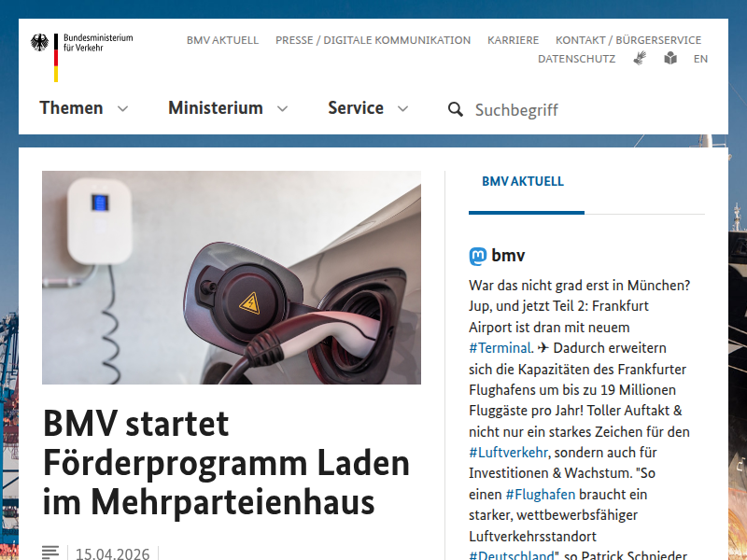This screenshot has width=747, height=560.
Task: Click the Bundesministerium für Verkehr logo
Action: click(x=81, y=57)
